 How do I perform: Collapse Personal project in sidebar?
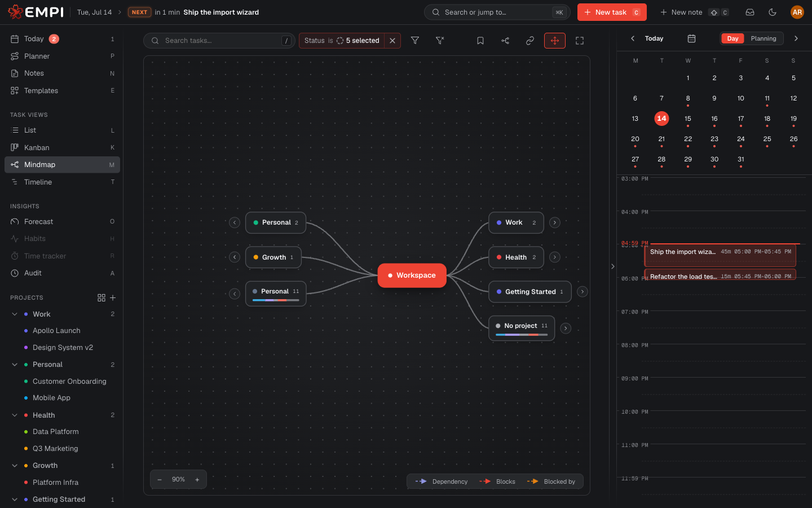click(15, 365)
